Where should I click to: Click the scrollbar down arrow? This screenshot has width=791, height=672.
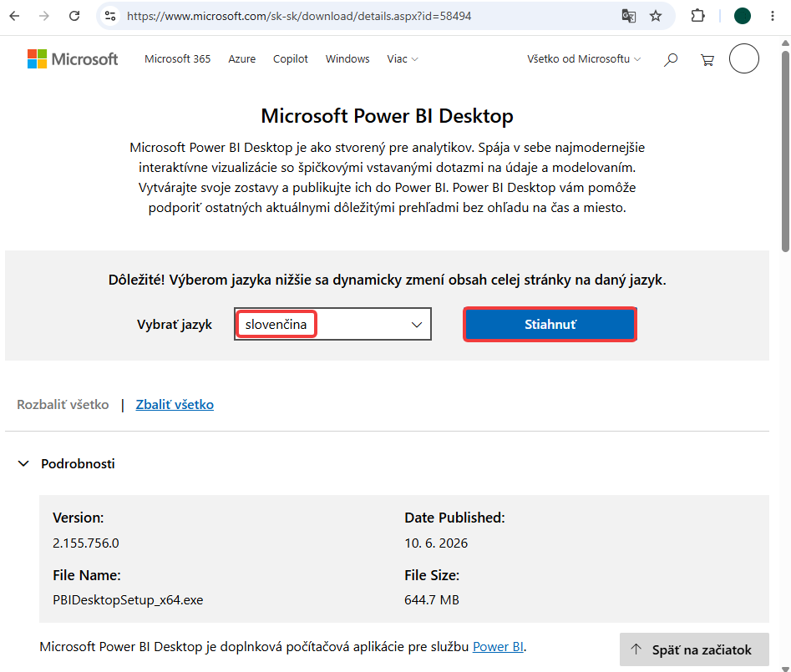pyautogui.click(x=785, y=668)
